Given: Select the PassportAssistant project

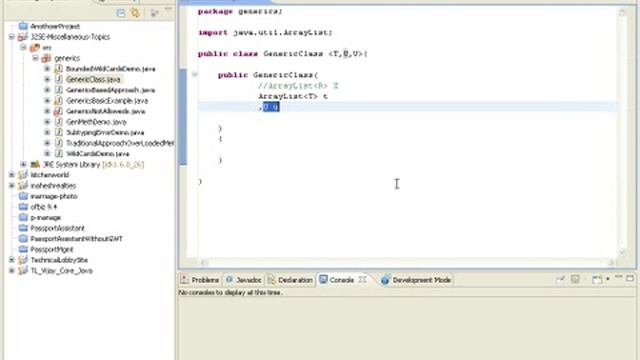Looking at the screenshot, I should point(58,228).
